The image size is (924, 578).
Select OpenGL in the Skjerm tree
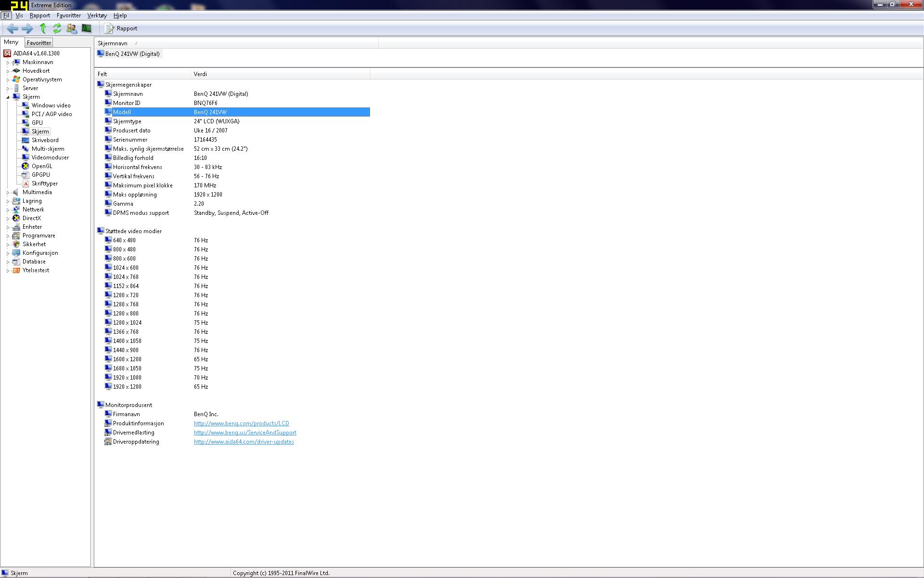[x=41, y=166]
